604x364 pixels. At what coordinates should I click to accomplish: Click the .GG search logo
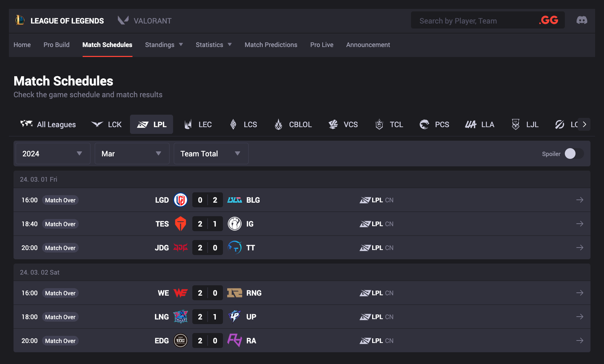(x=549, y=20)
